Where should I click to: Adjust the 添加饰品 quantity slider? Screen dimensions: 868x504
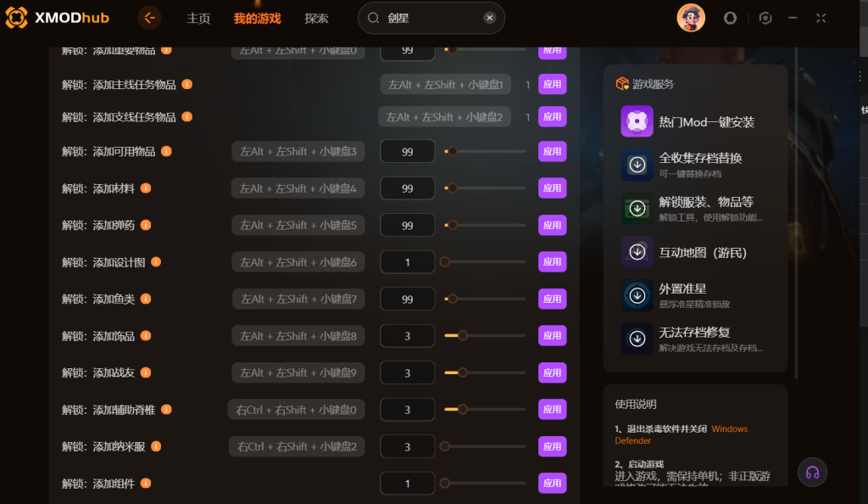(x=485, y=336)
